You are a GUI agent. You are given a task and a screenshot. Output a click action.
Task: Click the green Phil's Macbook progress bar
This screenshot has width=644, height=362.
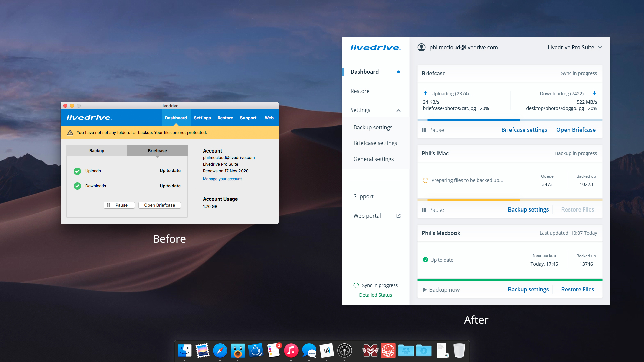click(510, 279)
